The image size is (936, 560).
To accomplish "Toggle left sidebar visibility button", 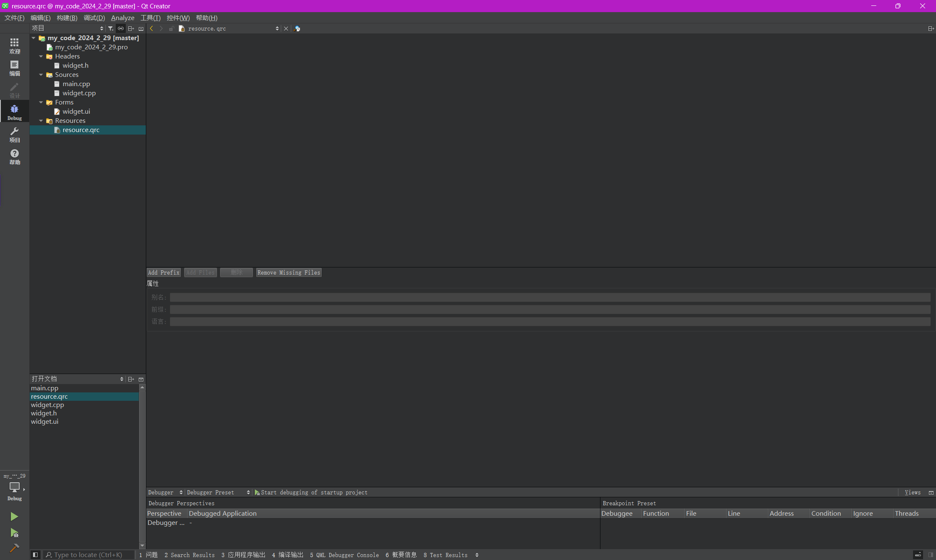I will 36,555.
